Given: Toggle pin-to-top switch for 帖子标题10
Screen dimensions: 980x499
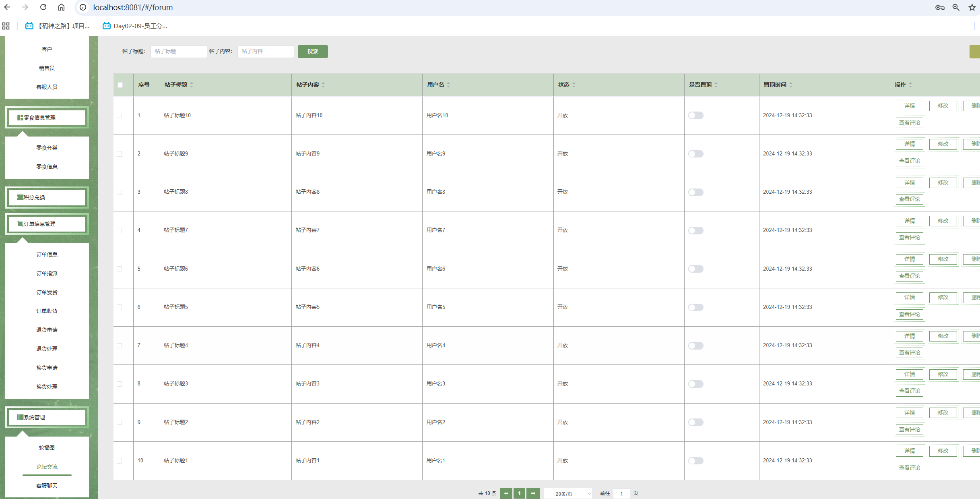Looking at the screenshot, I should (695, 116).
